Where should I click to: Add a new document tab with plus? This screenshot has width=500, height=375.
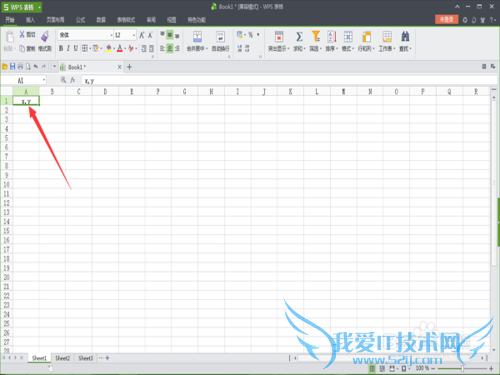point(129,67)
